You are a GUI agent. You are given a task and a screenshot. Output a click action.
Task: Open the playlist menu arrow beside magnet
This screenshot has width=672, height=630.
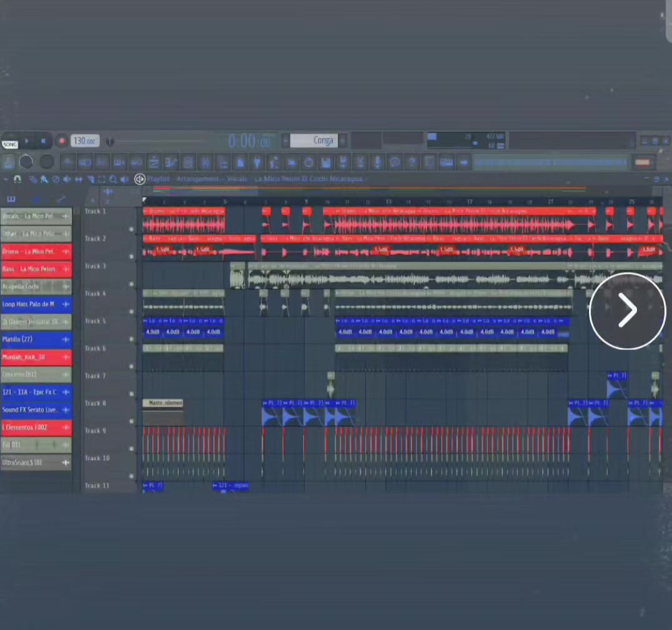click(x=6, y=179)
